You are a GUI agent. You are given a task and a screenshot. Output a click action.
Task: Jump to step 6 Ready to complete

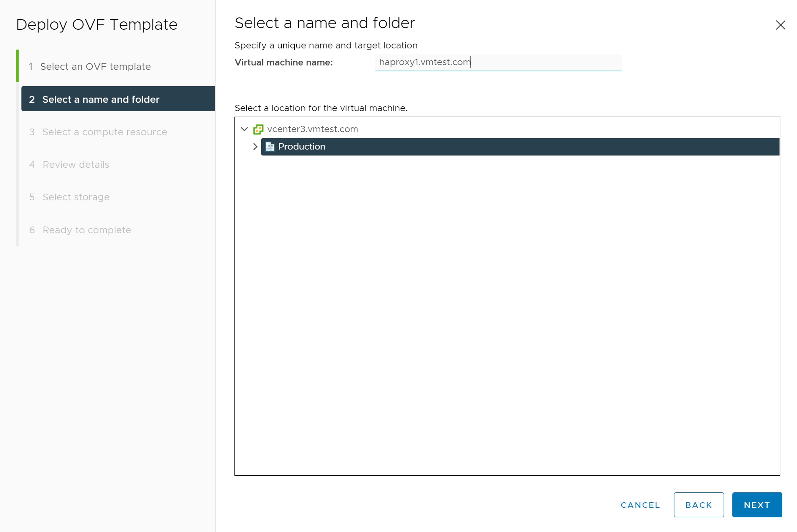click(x=86, y=230)
